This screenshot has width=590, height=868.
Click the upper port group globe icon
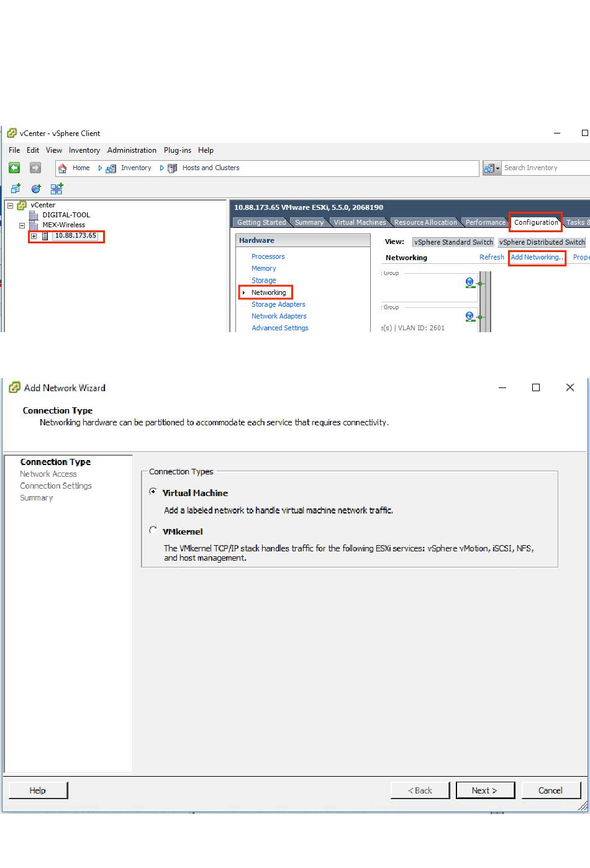click(470, 283)
